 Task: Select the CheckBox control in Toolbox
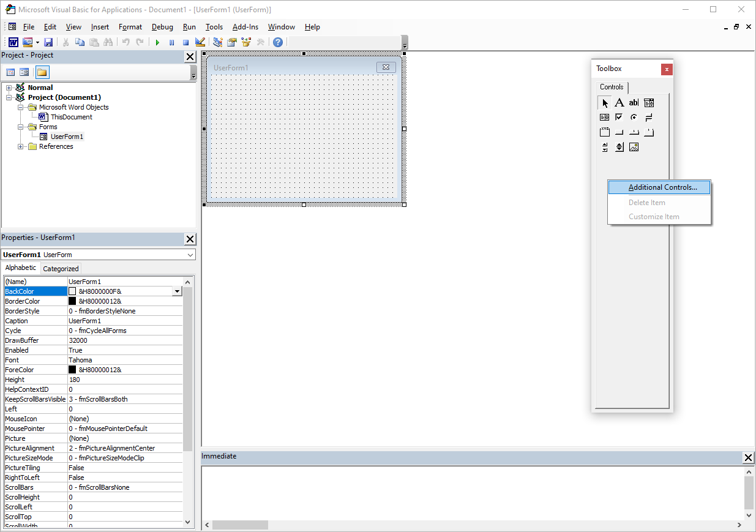tap(619, 118)
